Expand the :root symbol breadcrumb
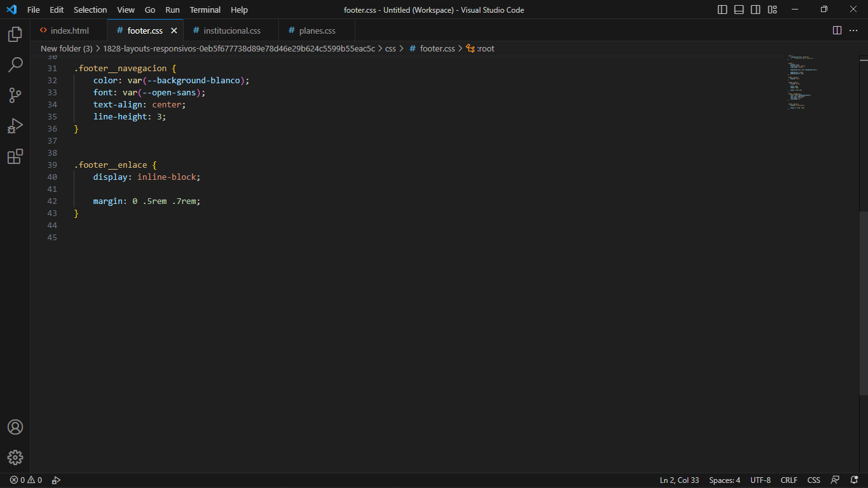 [480, 48]
